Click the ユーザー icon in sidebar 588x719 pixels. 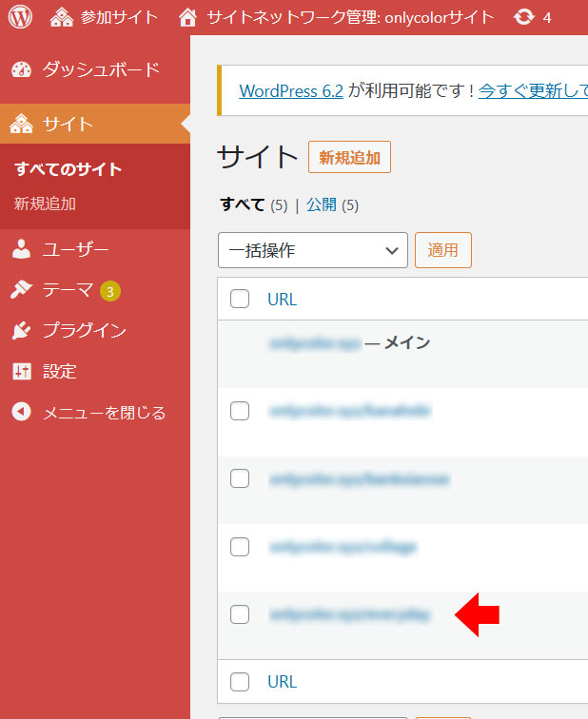click(22, 250)
